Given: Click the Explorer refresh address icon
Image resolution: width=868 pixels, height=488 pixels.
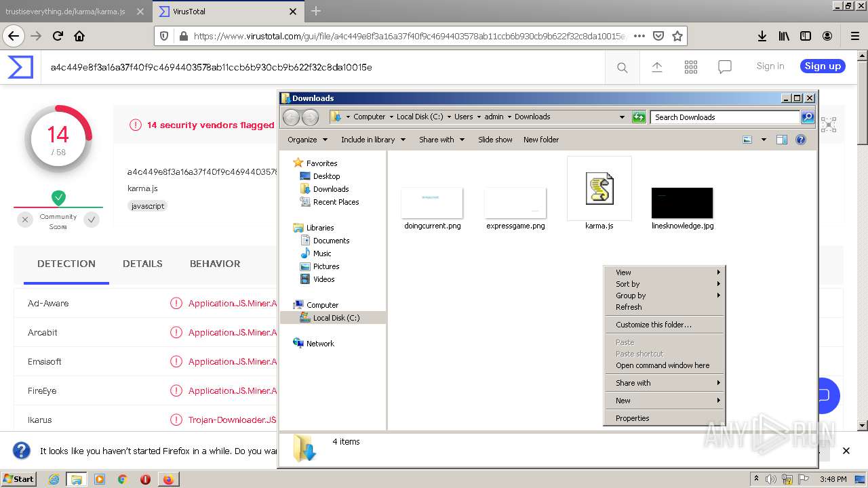Looking at the screenshot, I should tap(639, 117).
